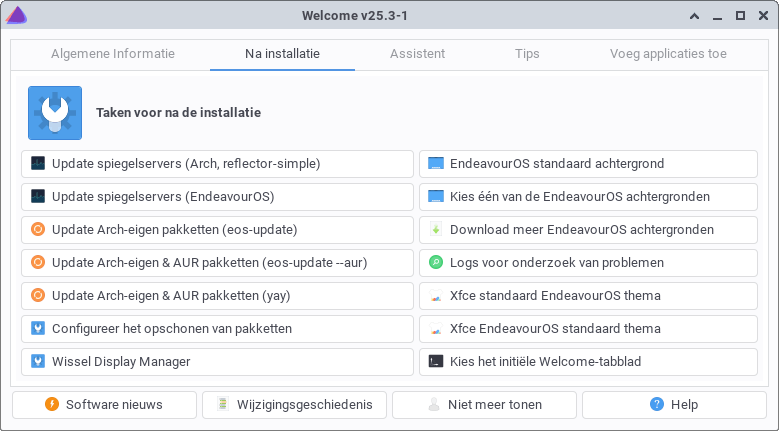Screen dimensions: 779x431
Task: Click monitor icon beside Arch reflector-simple mirrors
Action: point(38,163)
